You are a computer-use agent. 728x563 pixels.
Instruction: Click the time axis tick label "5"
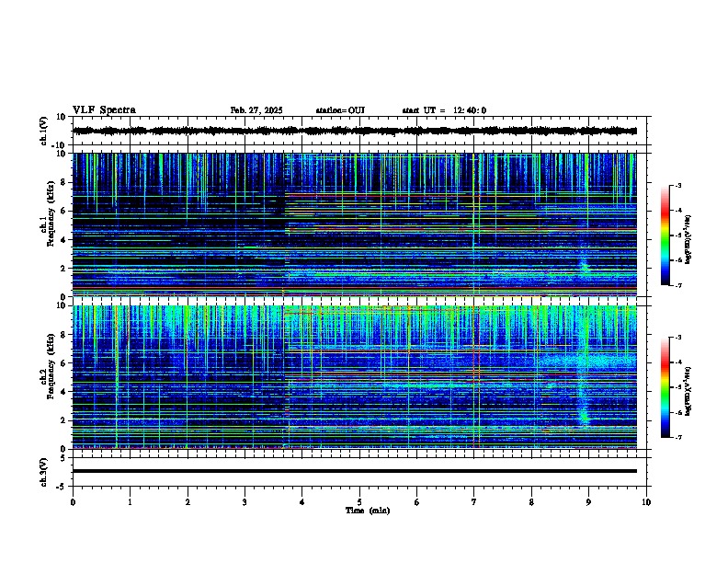[x=359, y=502]
